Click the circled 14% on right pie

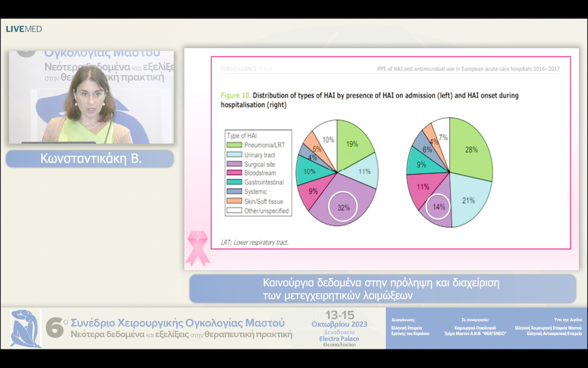(x=439, y=207)
